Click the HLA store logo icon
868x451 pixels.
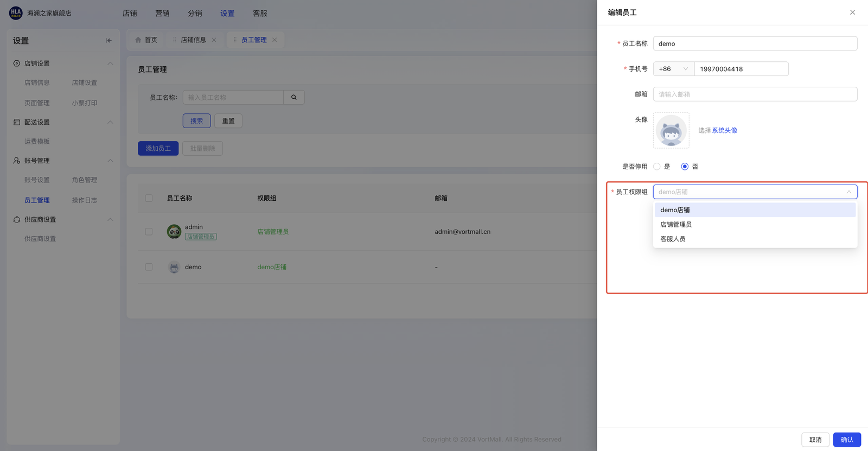point(16,13)
